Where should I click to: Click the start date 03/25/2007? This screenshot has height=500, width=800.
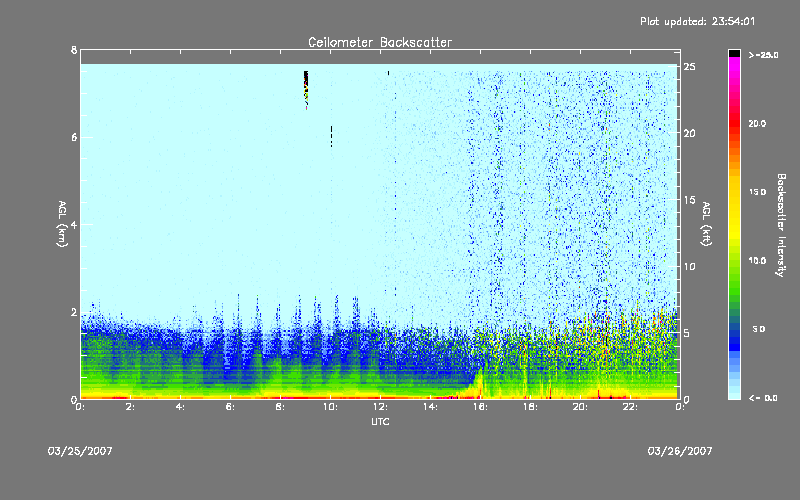80,451
